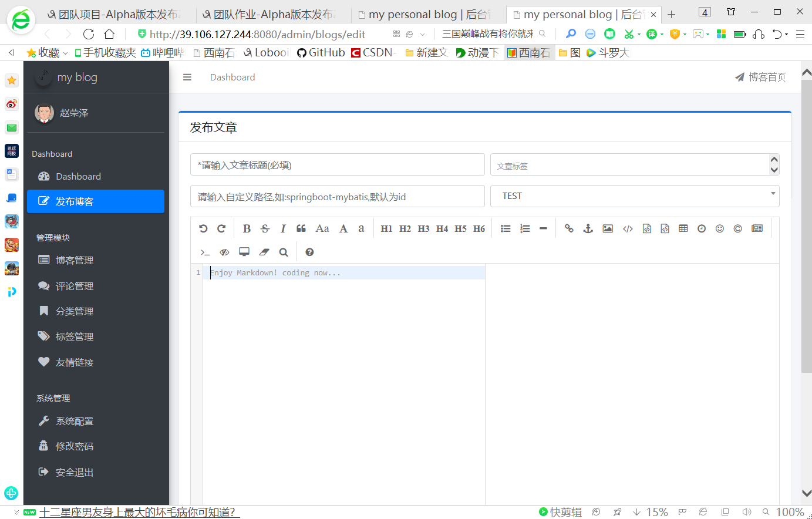Insert an anchor with the anchor icon
812x519 pixels.
588,228
